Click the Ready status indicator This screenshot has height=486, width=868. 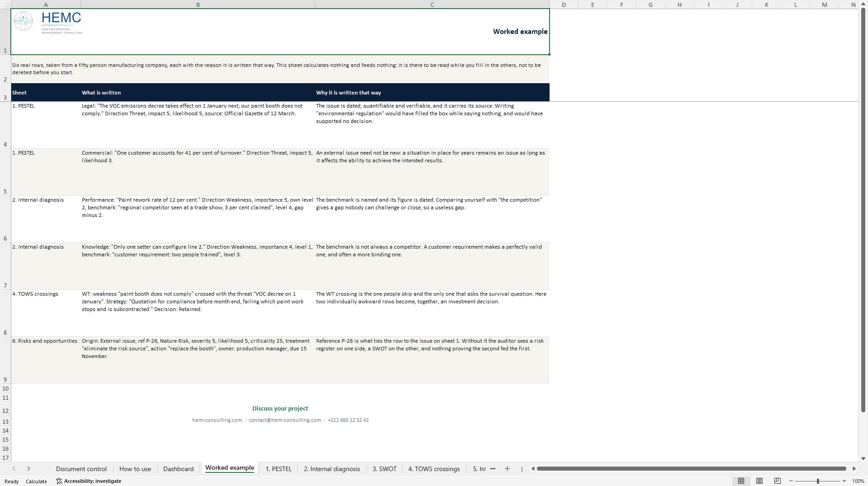click(11, 481)
